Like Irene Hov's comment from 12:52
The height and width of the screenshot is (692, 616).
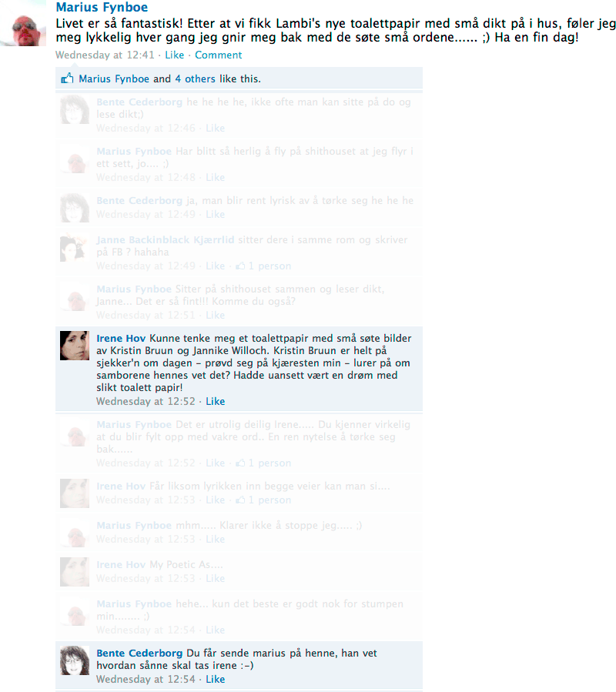[x=215, y=401]
